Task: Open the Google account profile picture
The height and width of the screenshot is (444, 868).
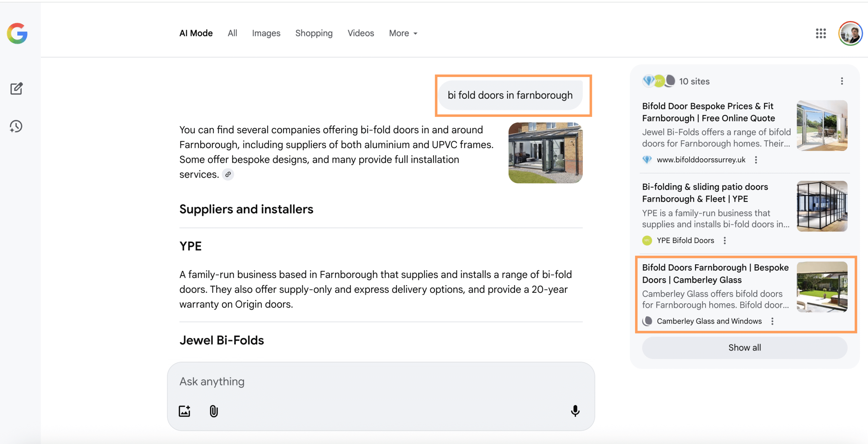Action: point(850,33)
